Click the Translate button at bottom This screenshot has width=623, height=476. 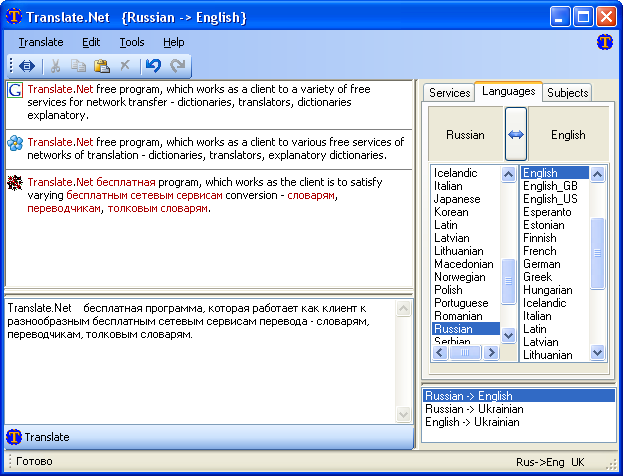(209, 437)
